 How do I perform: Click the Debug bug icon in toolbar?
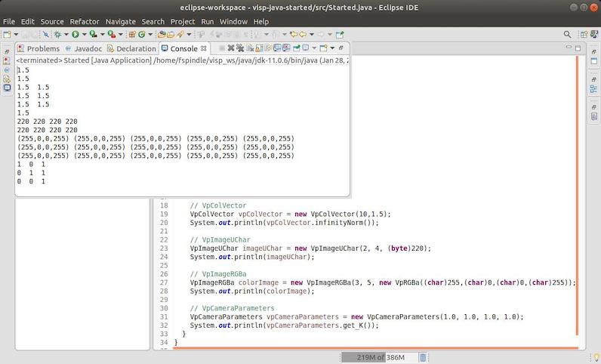pos(56,34)
